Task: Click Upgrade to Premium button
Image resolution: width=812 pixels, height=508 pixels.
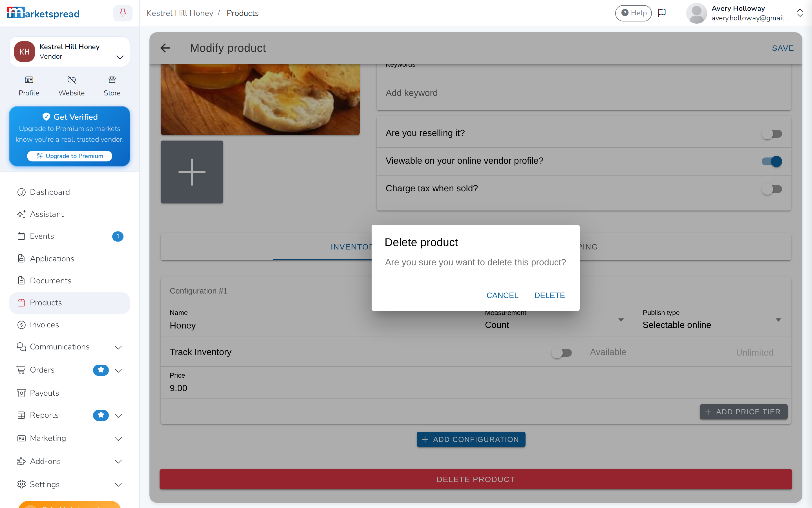Action: (69, 156)
